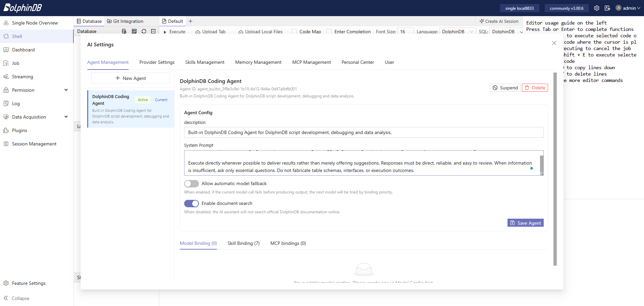The image size is (644, 306).
Task: Collapse the sidebar with the double-chevron icon
Action: (6, 298)
